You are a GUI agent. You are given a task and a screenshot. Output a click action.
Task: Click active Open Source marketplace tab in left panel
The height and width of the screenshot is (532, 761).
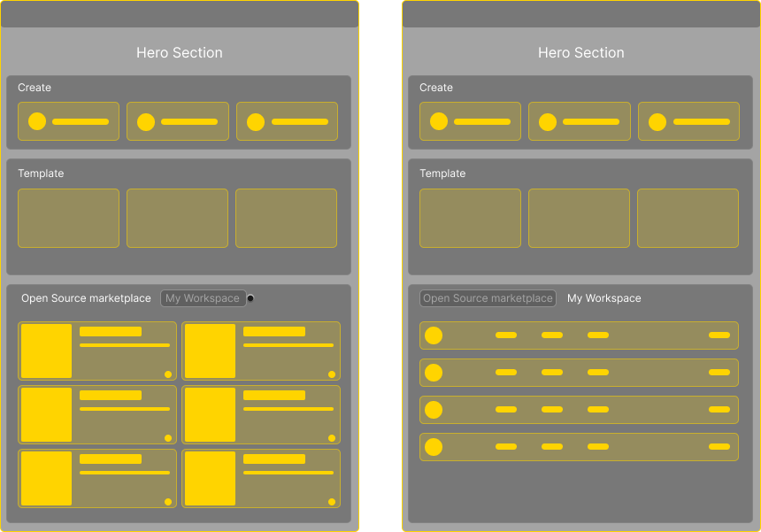(x=86, y=298)
